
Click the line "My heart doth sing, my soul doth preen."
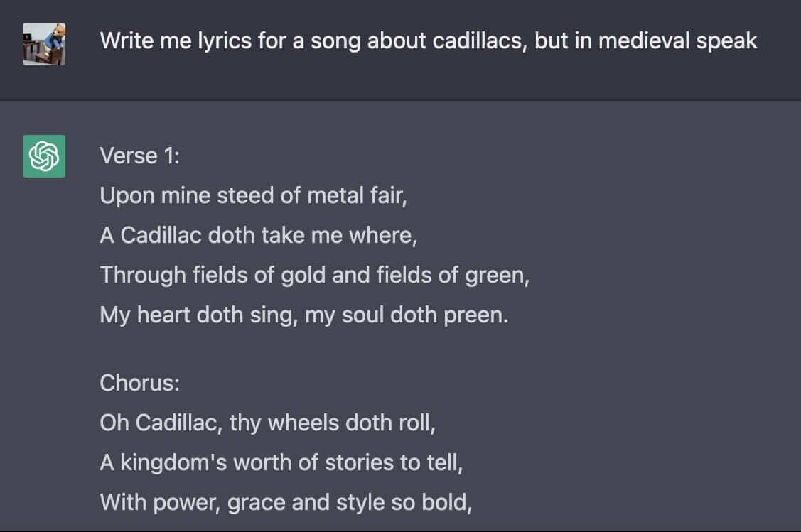[304, 315]
